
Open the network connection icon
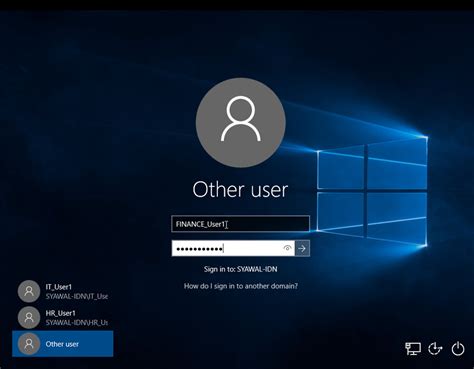pos(413,349)
